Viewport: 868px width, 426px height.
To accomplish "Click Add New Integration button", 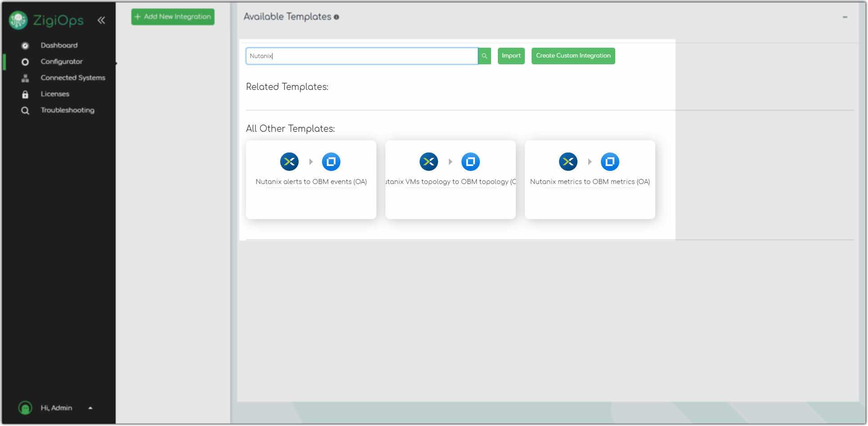I will (173, 17).
